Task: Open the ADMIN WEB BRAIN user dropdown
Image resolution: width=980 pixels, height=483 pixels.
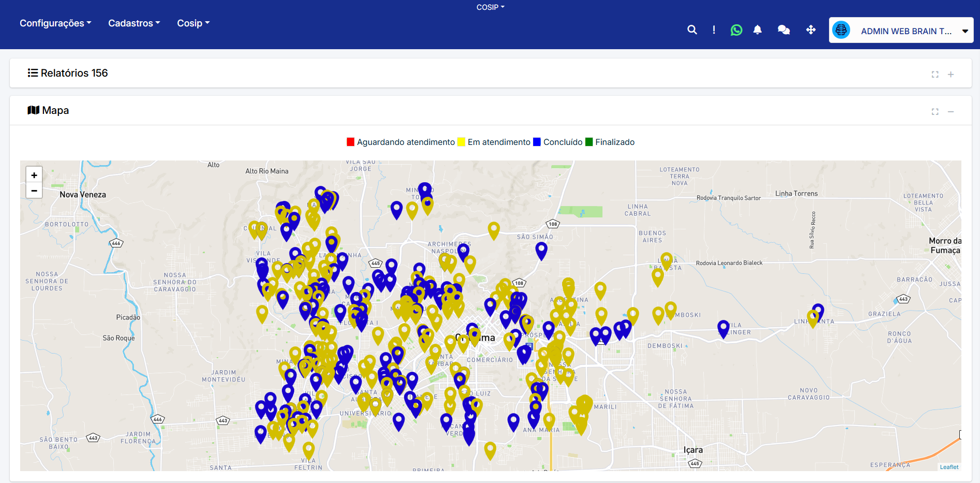Action: 901,31
